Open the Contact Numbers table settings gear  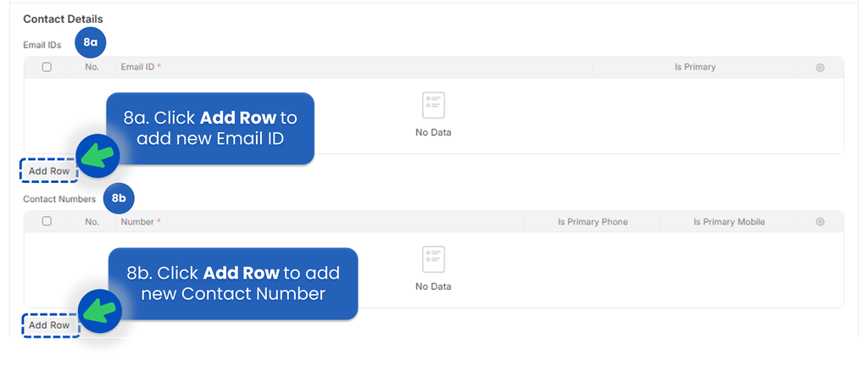coord(820,222)
